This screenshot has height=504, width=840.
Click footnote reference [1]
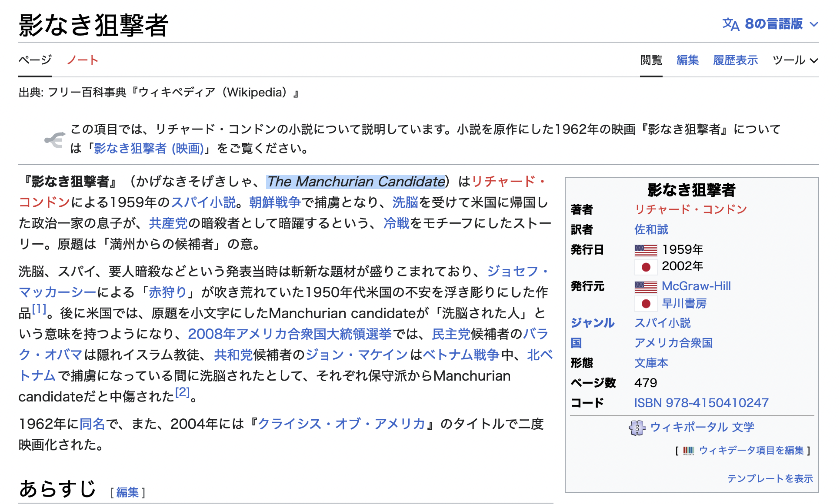(x=39, y=309)
